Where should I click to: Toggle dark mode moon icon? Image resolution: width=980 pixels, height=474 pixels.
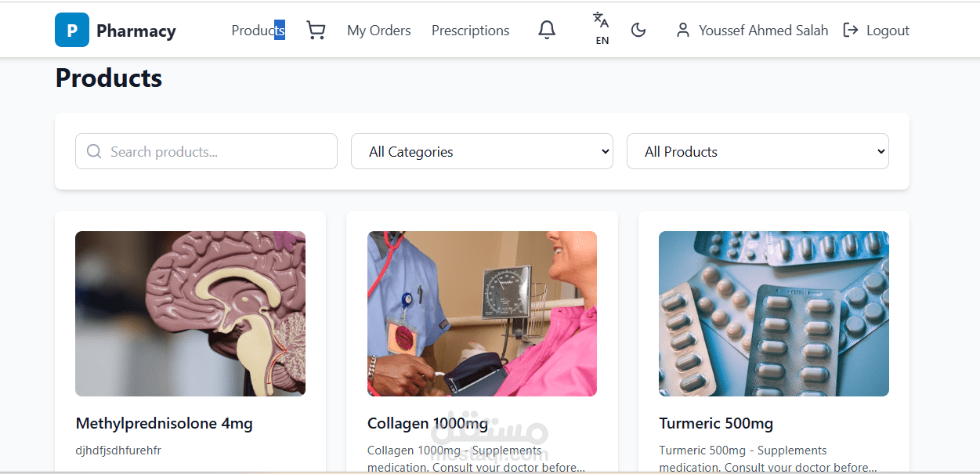coord(638,30)
